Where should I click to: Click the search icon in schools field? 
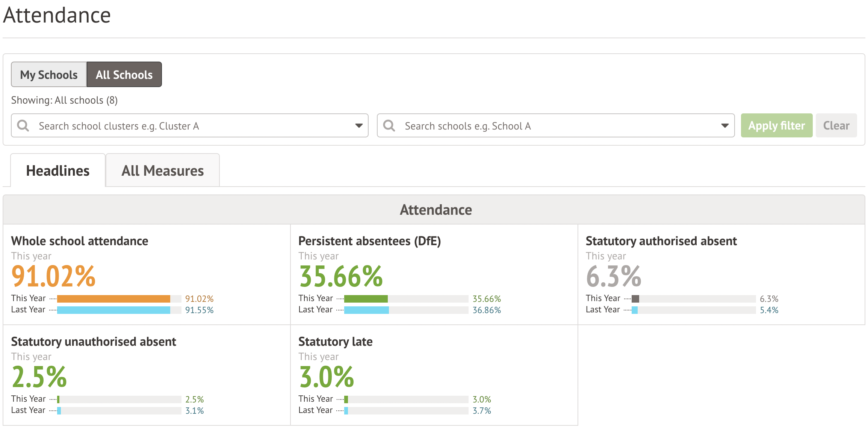[389, 125]
